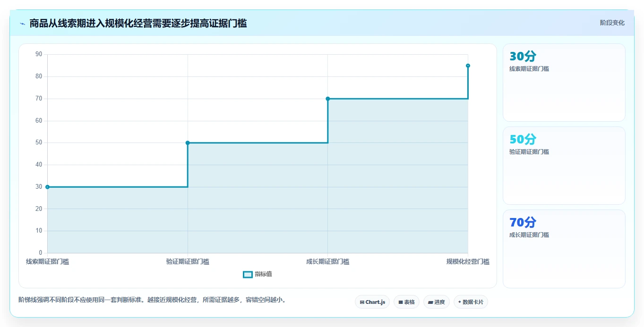The image size is (644, 327).
Task: Click the 阶段变化 label in header
Action: 612,23
